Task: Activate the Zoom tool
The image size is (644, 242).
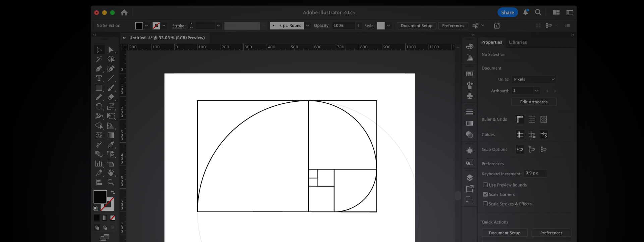Action: point(111,182)
